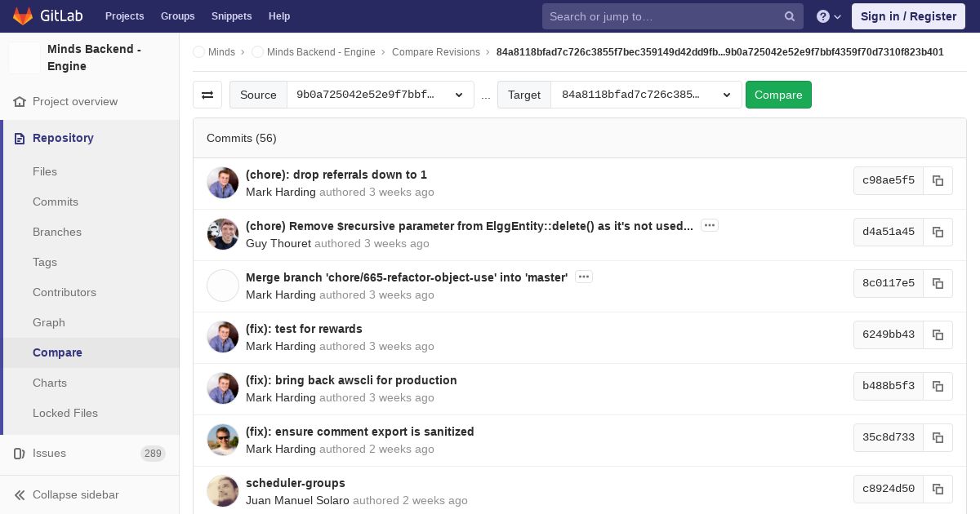Open Merge branch 'chore/665-refactor-object-use' commit
980x514 pixels.
[407, 277]
